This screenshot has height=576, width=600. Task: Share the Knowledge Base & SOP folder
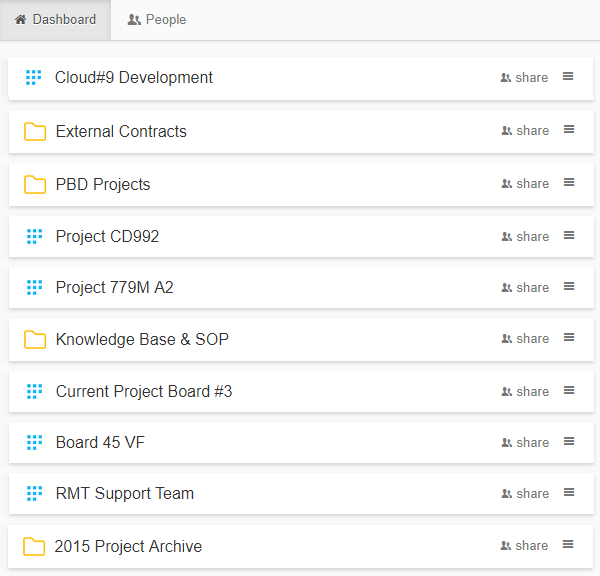525,339
